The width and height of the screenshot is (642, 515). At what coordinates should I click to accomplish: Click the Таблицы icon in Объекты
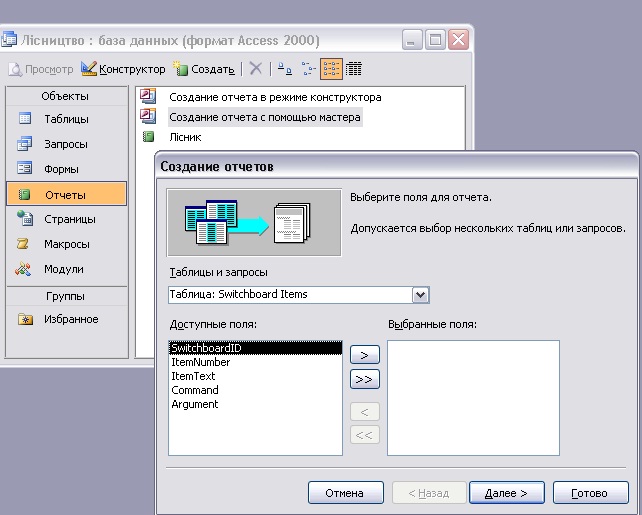(x=25, y=119)
